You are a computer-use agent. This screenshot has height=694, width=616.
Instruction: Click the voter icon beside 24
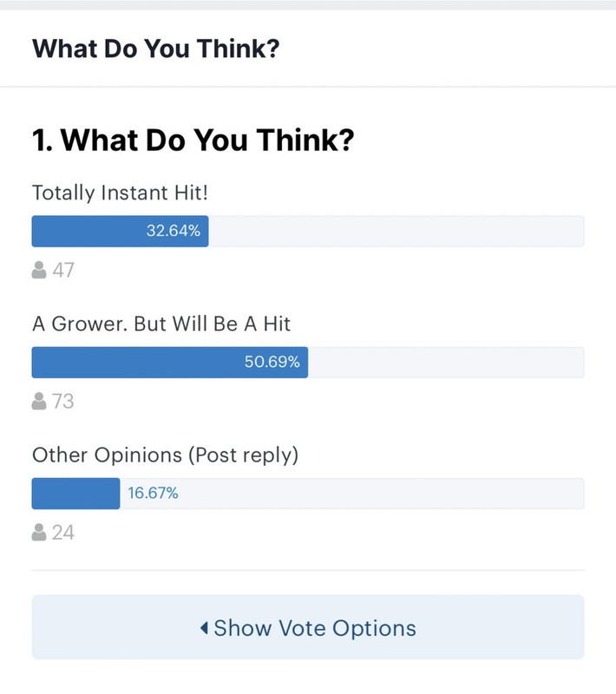pos(39,532)
